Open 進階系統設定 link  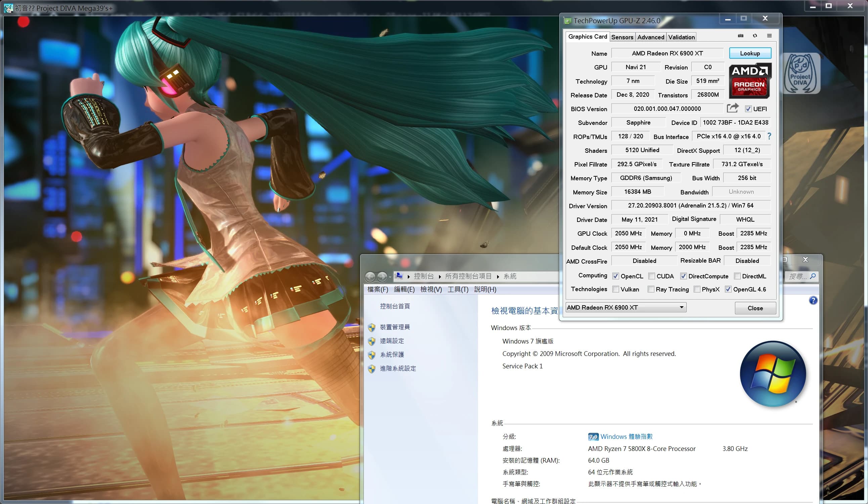pos(398,368)
